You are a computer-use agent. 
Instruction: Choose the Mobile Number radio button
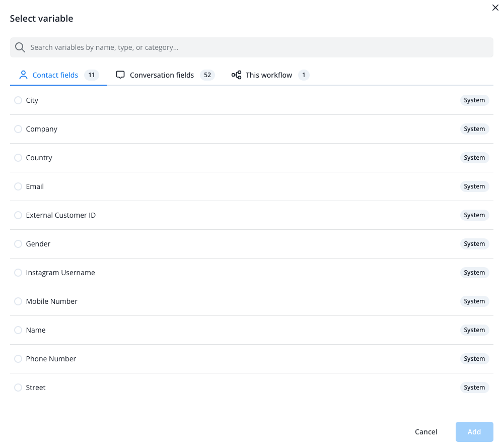click(x=18, y=301)
